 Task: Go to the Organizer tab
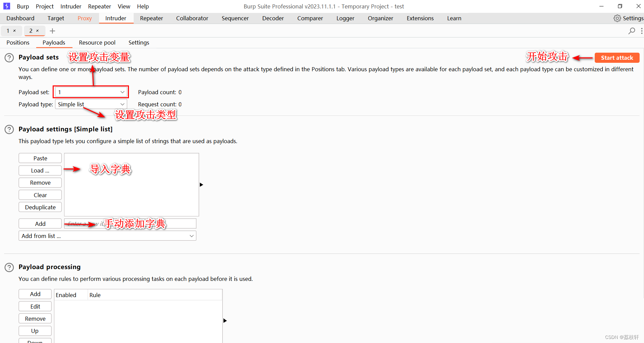click(x=380, y=18)
